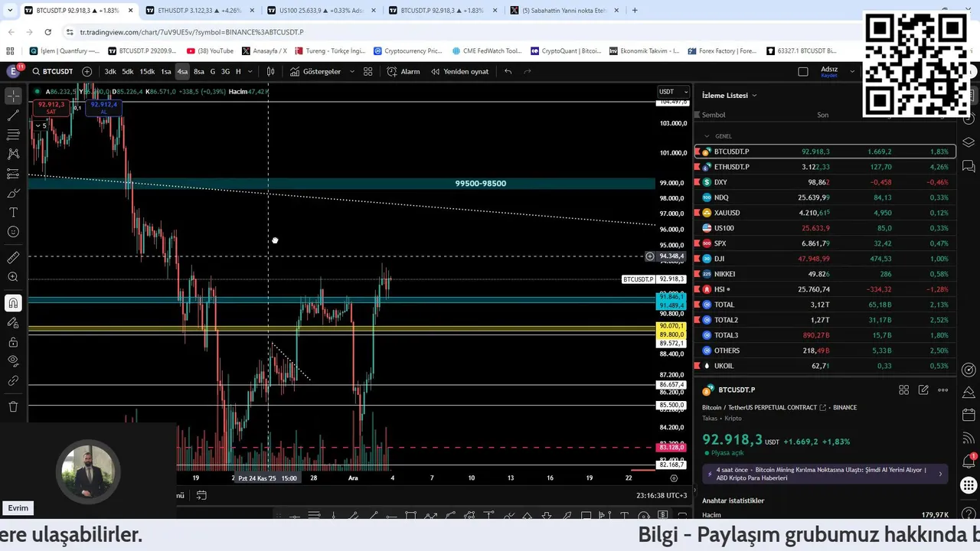The height and width of the screenshot is (551, 980).
Task: Switch to 15dk timeframe
Action: (x=147, y=71)
